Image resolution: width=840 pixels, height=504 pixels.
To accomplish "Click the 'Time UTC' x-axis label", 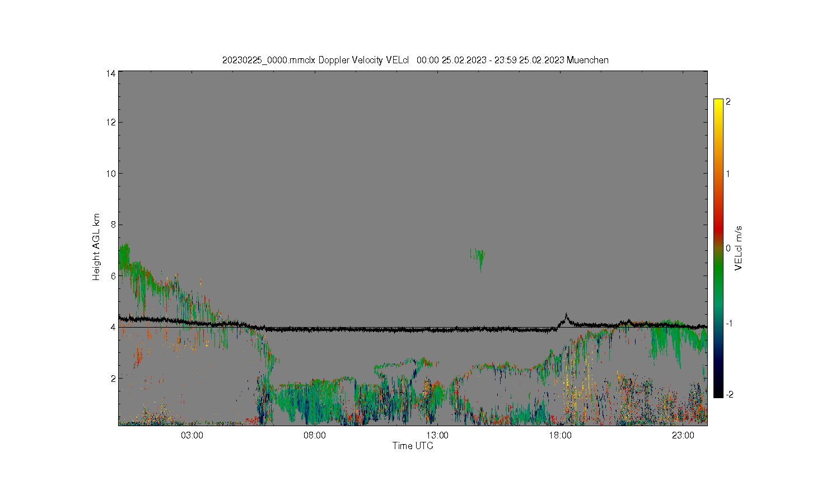I will [x=413, y=446].
